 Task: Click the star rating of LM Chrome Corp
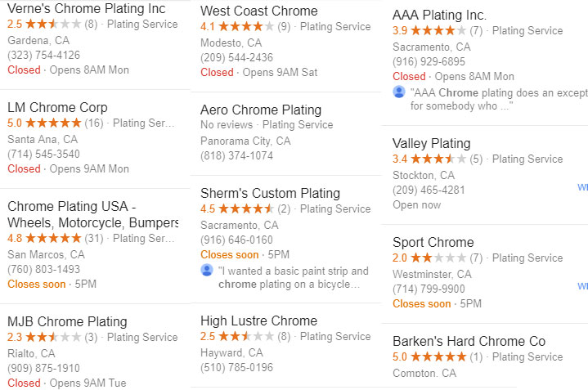coord(53,123)
